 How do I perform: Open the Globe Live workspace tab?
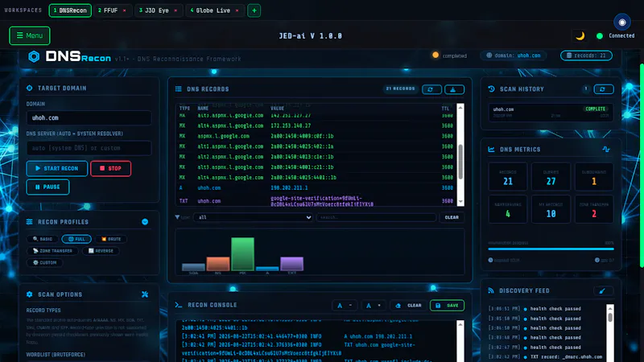pyautogui.click(x=209, y=10)
